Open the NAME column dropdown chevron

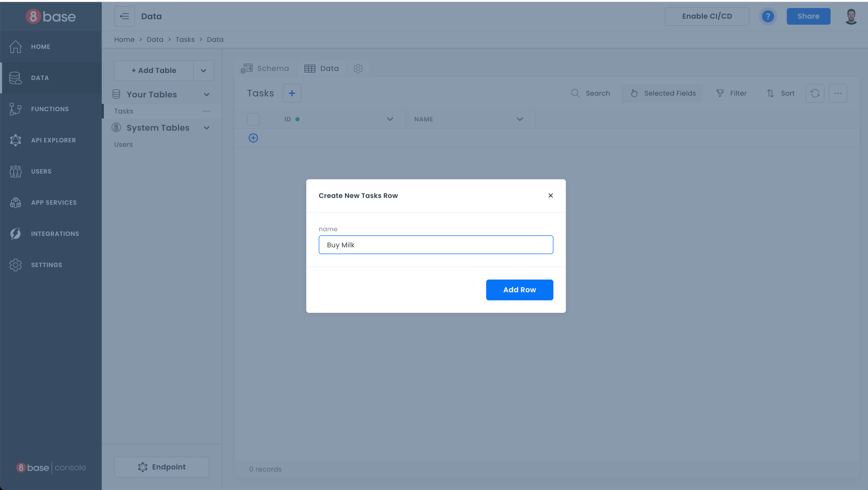coord(520,119)
